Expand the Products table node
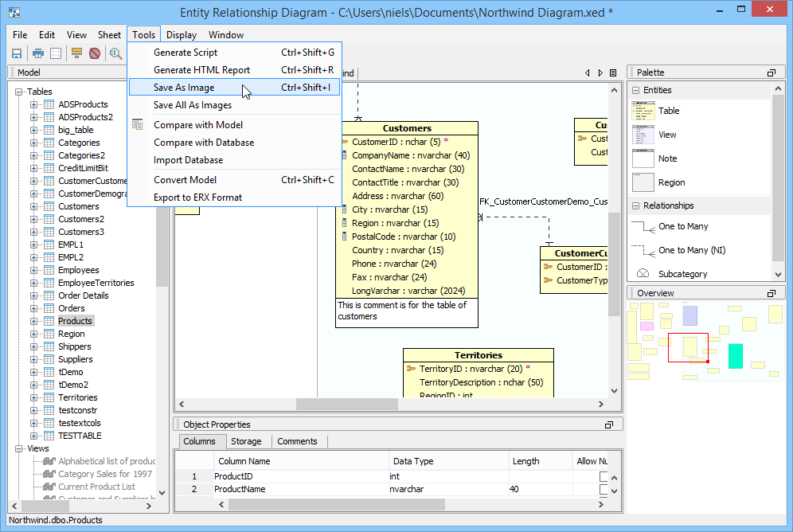Image resolution: width=793 pixels, height=532 pixels. (33, 321)
